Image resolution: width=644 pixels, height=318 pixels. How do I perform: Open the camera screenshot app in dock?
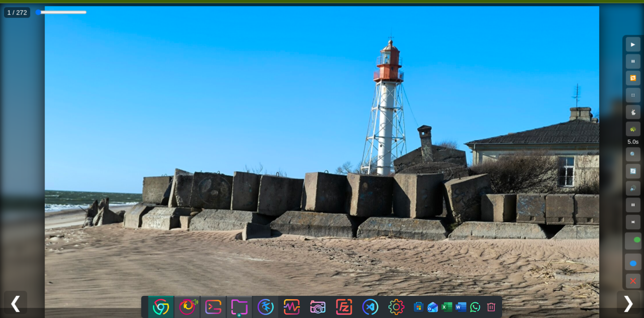click(318, 307)
